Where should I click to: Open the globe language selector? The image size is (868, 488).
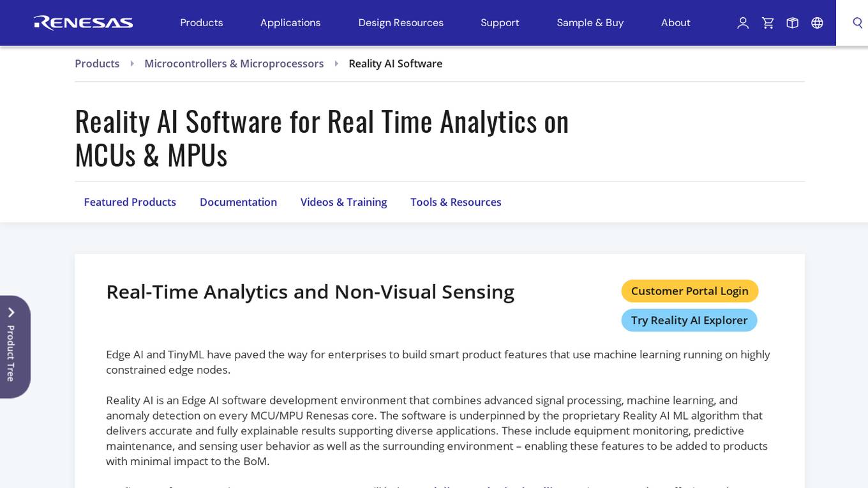[x=817, y=23]
